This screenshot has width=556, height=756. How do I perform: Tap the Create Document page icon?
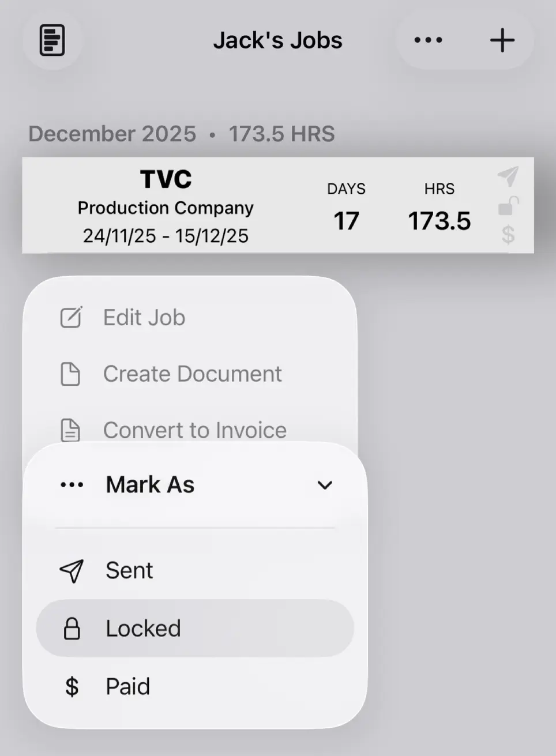[x=70, y=374]
